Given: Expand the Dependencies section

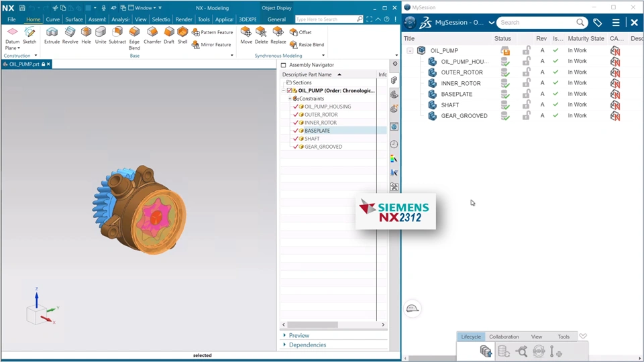Looking at the screenshot, I should [284, 345].
